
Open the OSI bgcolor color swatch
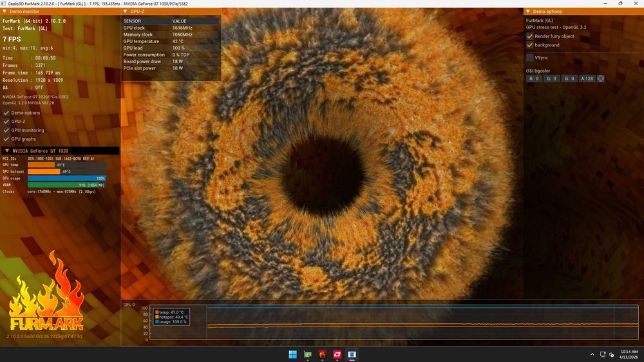click(x=600, y=79)
